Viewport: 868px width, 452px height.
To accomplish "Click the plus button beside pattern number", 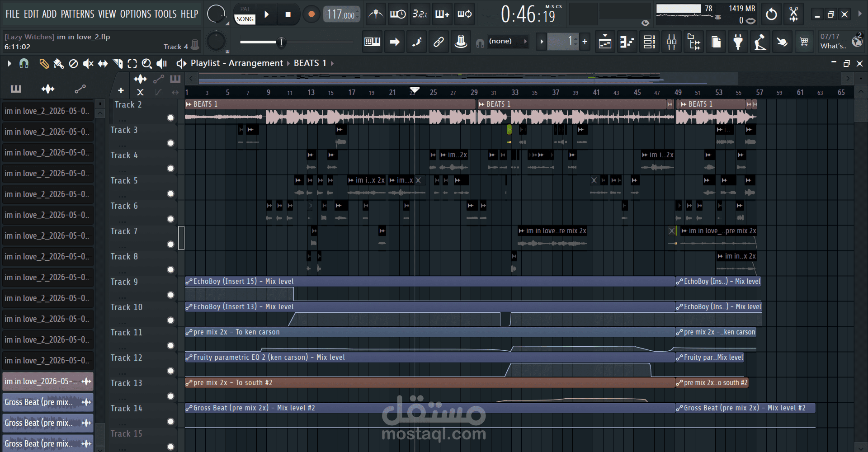I will (x=585, y=42).
